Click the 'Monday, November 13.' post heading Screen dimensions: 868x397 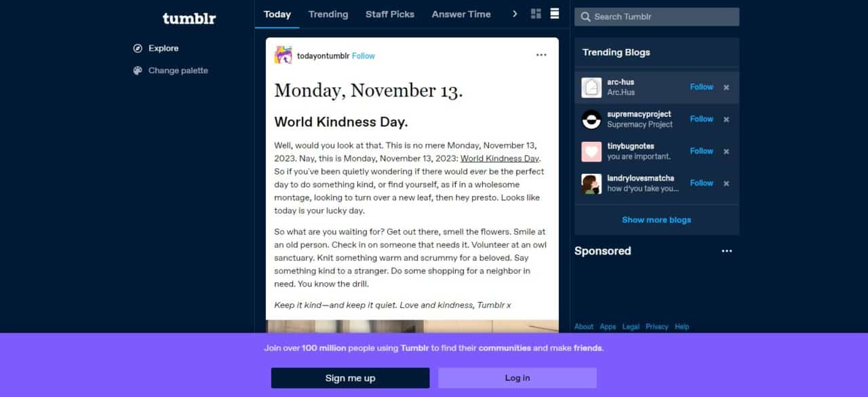[x=368, y=90]
